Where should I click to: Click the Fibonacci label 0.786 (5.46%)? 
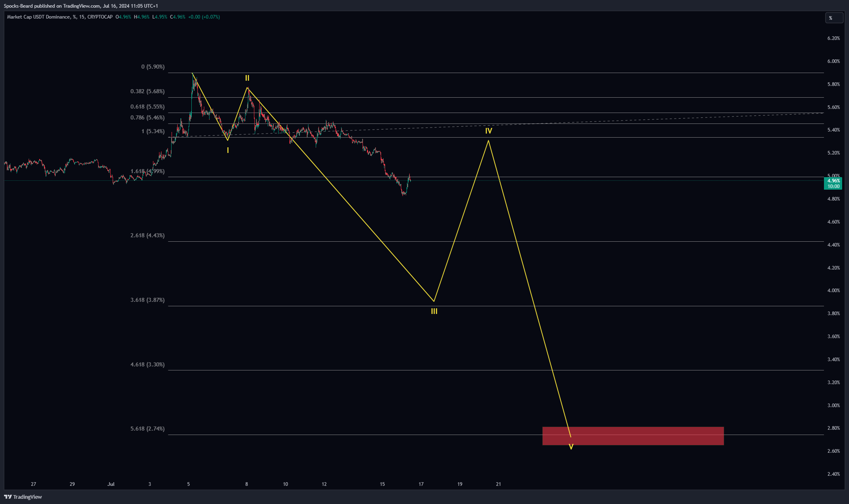(x=147, y=118)
